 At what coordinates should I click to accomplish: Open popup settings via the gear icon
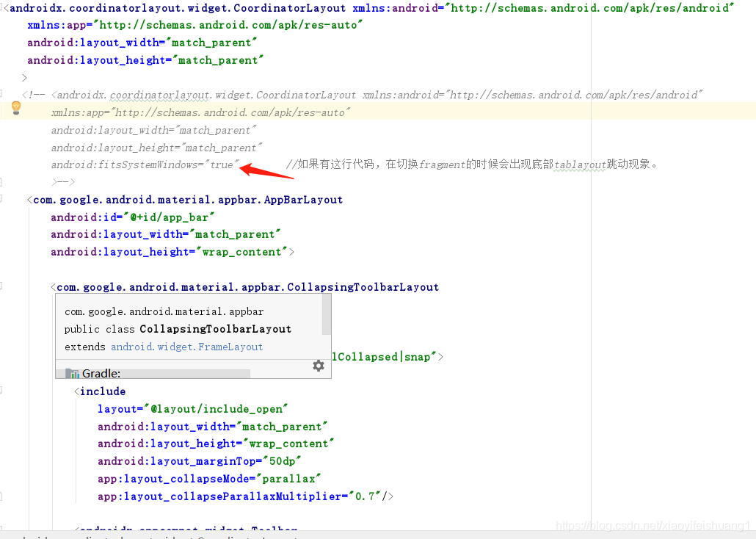pos(319,365)
